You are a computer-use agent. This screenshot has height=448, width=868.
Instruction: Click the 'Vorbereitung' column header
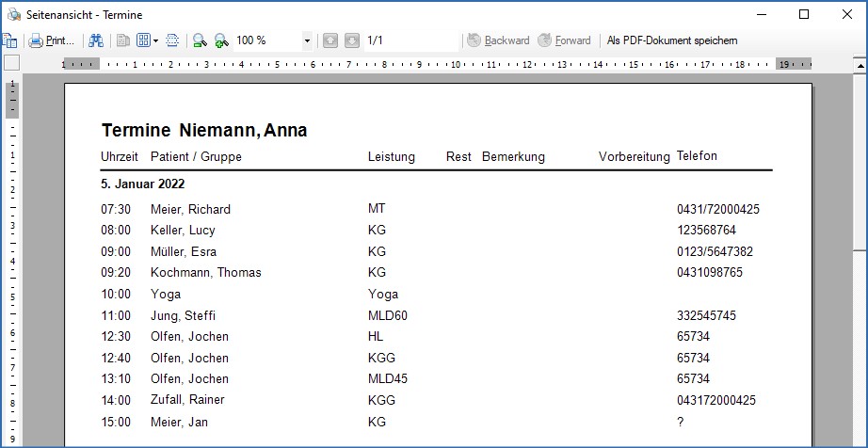(x=635, y=157)
